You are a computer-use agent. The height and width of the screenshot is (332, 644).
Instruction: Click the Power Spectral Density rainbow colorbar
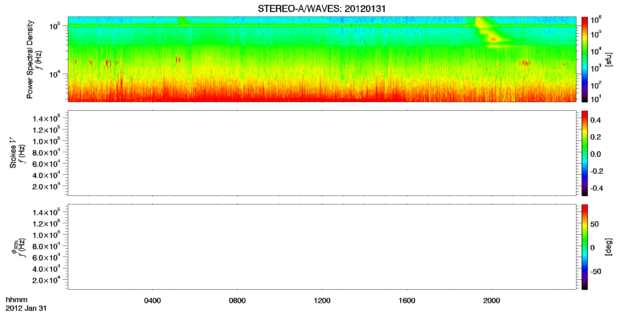585,59
